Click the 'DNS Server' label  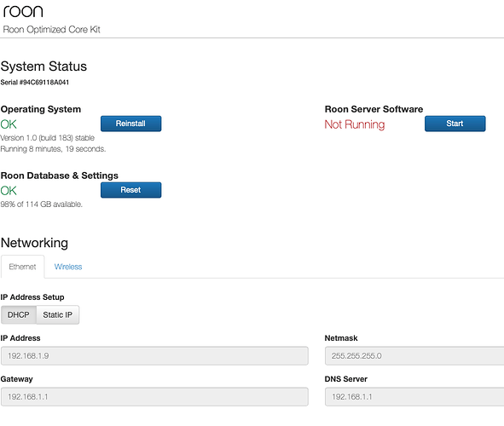click(x=346, y=379)
